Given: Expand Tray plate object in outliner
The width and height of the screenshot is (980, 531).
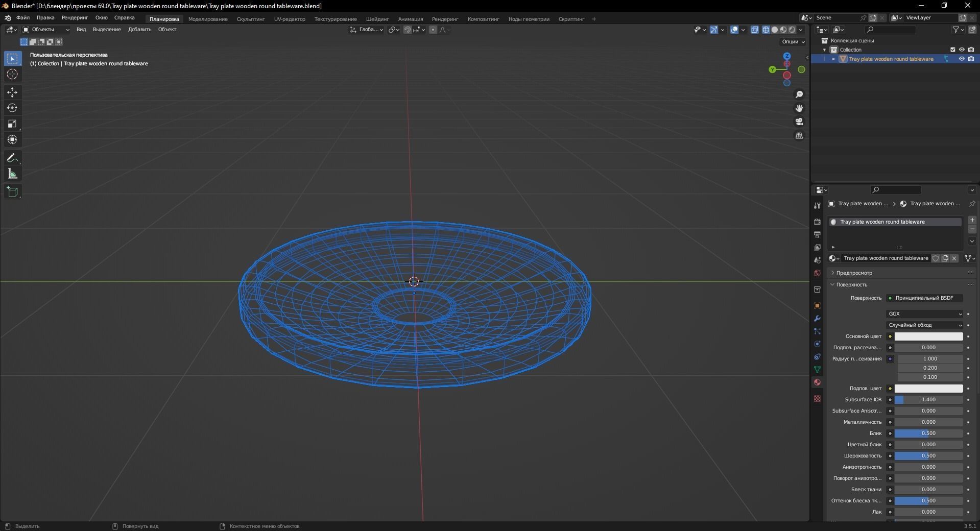Looking at the screenshot, I should [x=833, y=59].
